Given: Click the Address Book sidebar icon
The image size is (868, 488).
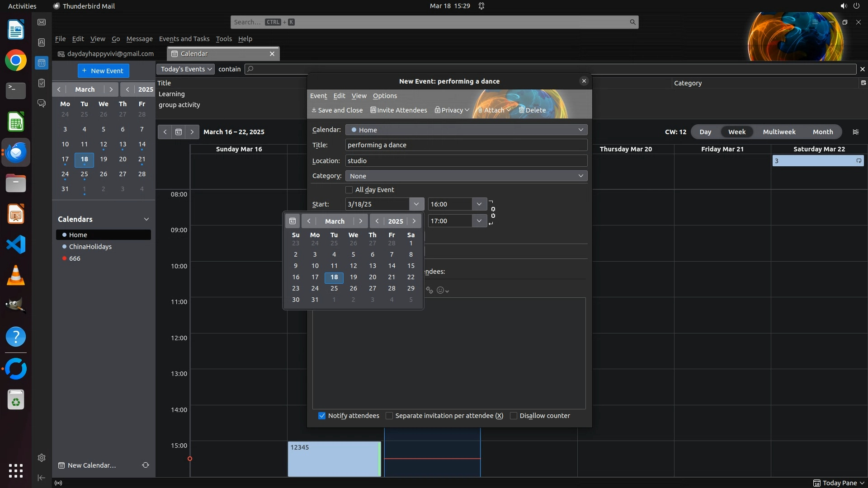Looking at the screenshot, I should pyautogui.click(x=41, y=42).
